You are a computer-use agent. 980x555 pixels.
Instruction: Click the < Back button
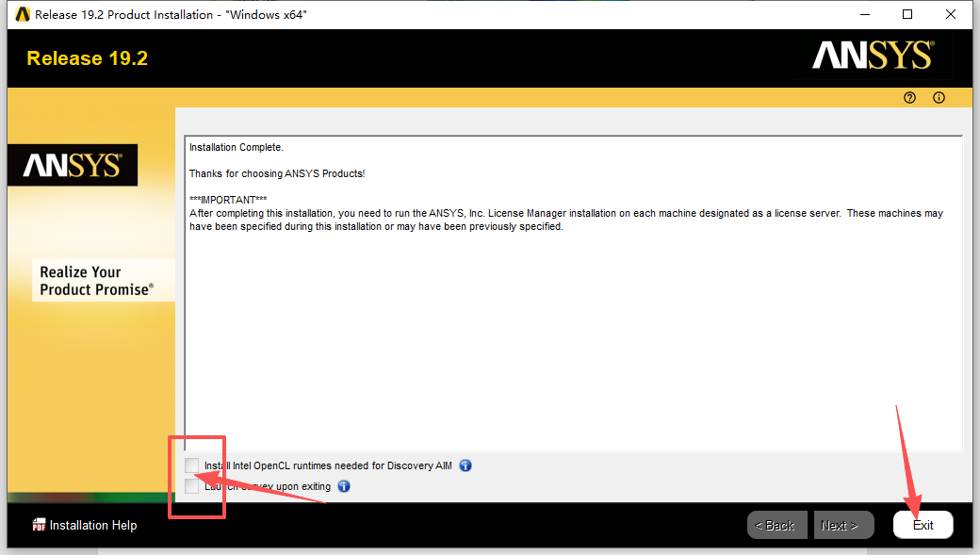click(779, 525)
